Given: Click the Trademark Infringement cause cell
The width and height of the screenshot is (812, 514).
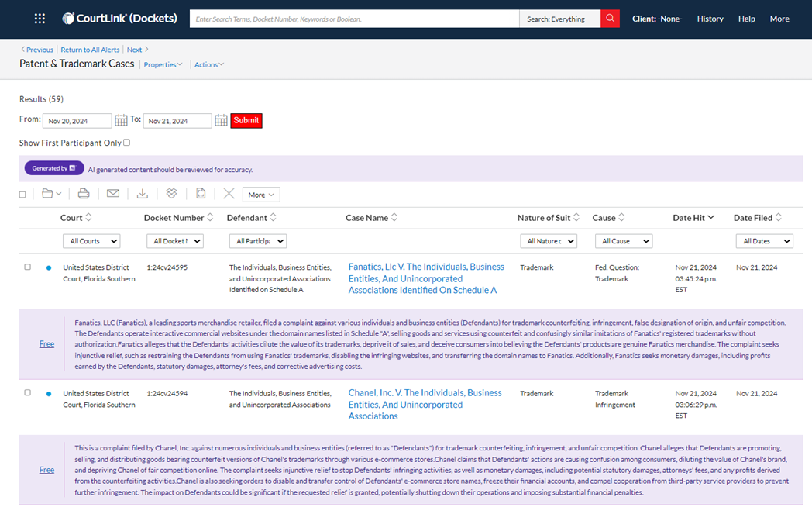Looking at the screenshot, I should click(614, 399).
